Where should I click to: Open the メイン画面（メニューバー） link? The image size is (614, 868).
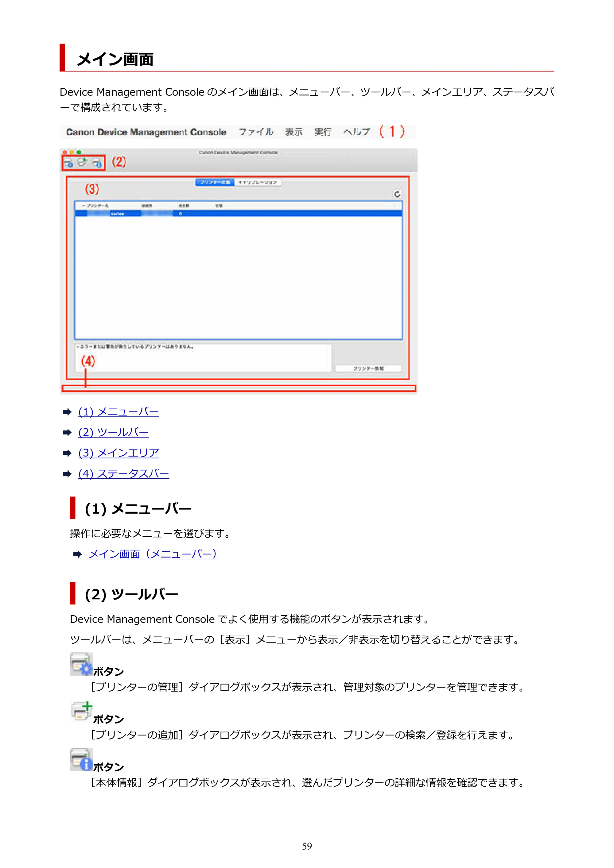pos(153,554)
